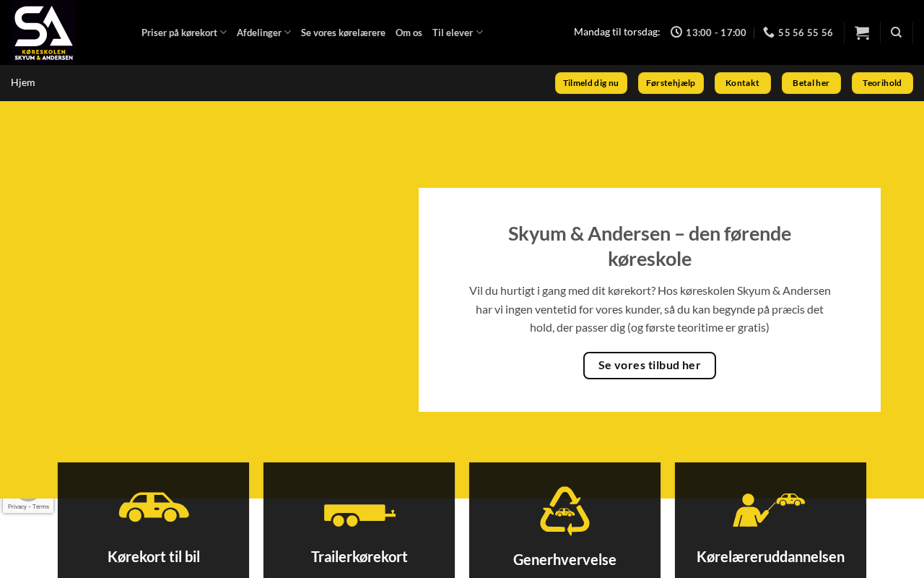This screenshot has height=578, width=924.
Task: Open the search magnifier icon
Action: point(897,33)
